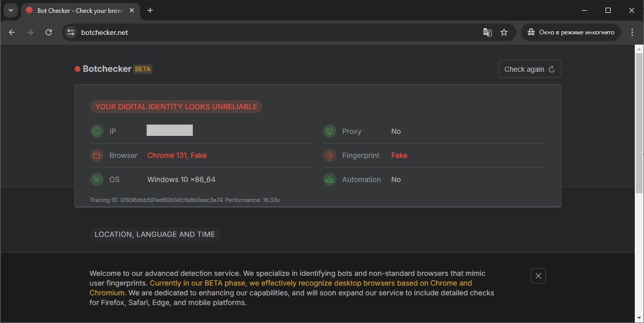Viewport: 644px width, 323px height.
Task: View site information in address bar
Action: [71, 32]
